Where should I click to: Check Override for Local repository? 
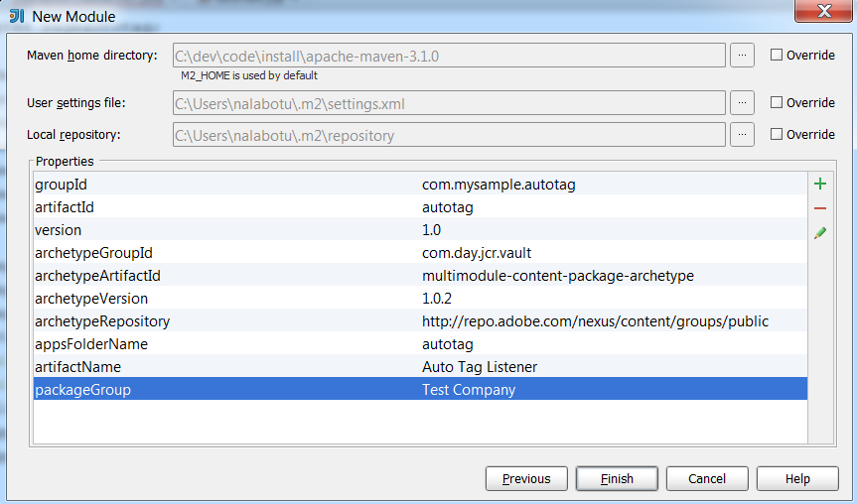[777, 135]
